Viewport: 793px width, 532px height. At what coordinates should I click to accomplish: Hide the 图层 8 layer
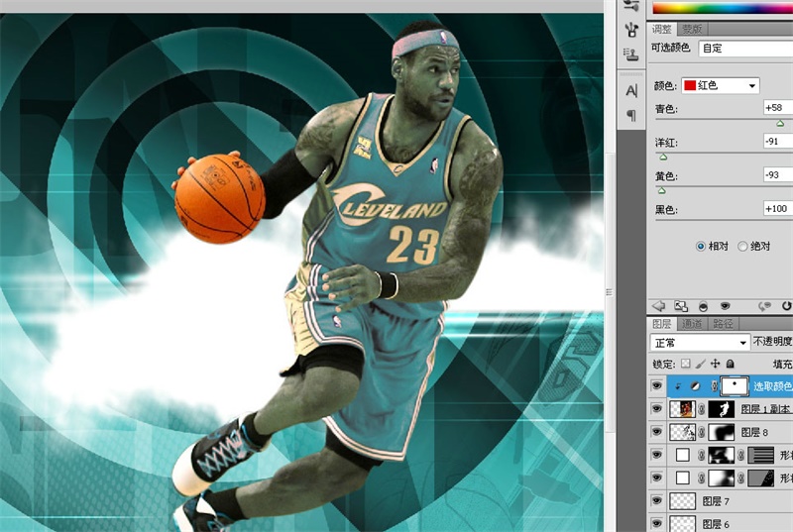pos(656,432)
